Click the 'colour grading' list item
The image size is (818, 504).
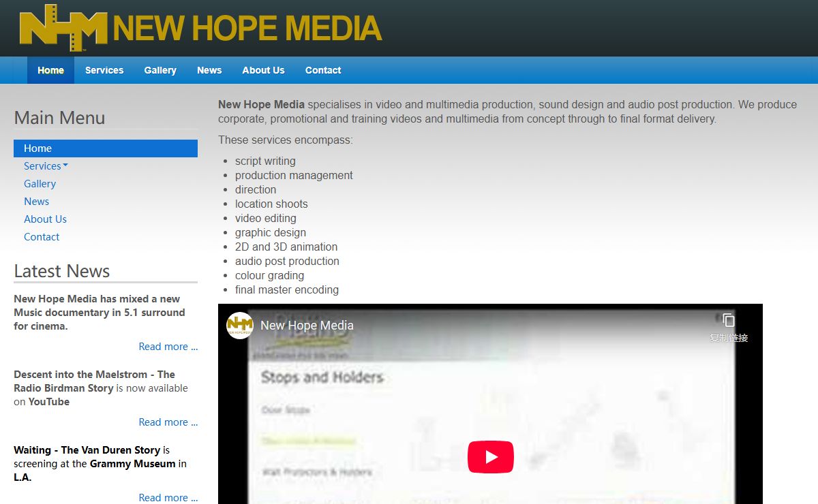(269, 276)
